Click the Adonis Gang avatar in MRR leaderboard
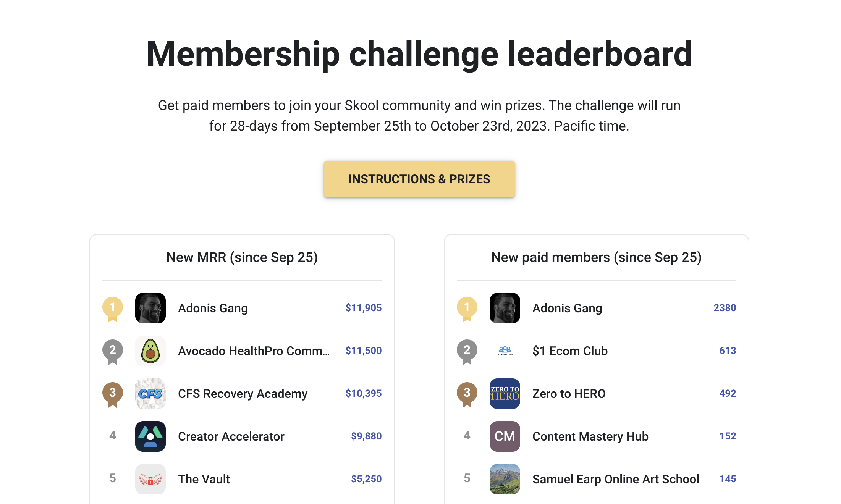841x504 pixels. (x=150, y=308)
